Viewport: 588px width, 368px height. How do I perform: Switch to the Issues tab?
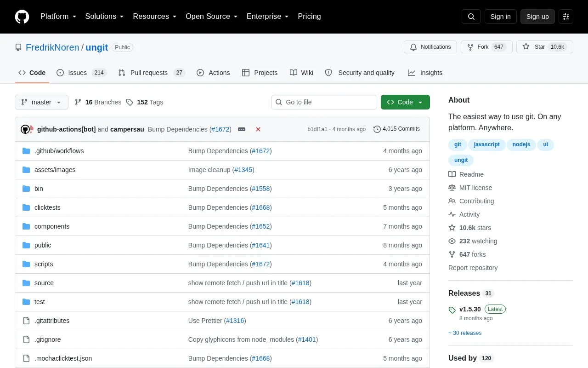click(81, 73)
